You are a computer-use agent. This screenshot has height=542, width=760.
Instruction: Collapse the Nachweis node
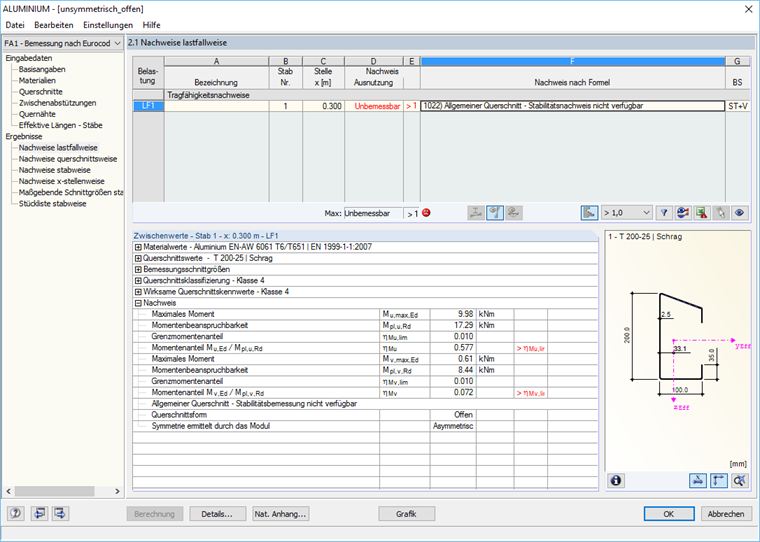(x=138, y=303)
